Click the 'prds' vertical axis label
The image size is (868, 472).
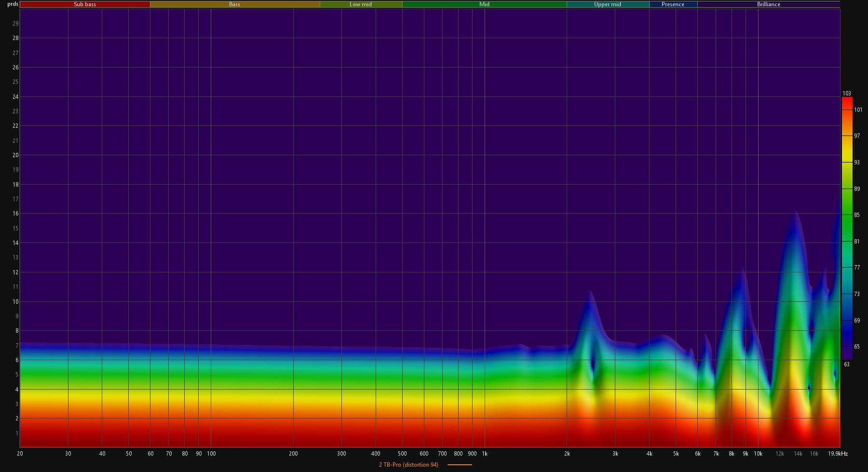13,4
